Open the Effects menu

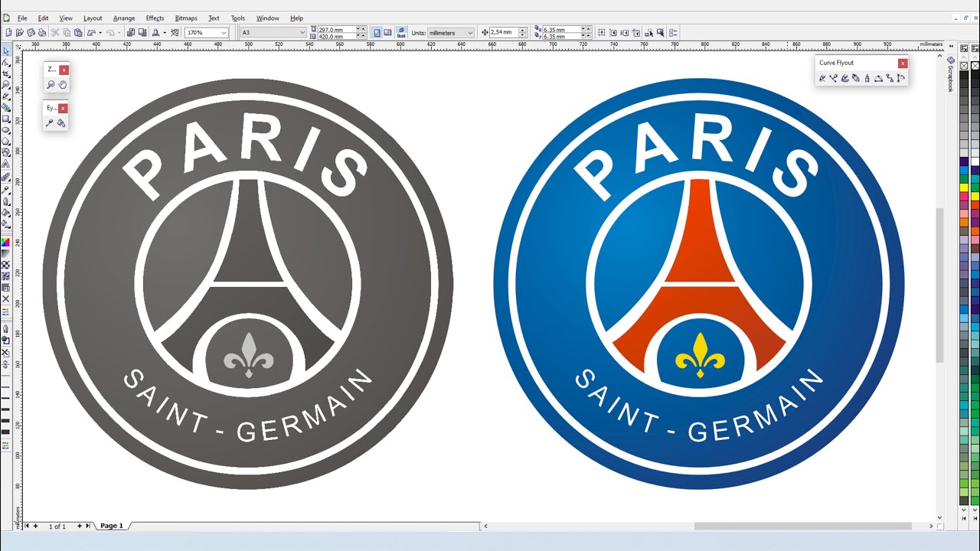pyautogui.click(x=155, y=18)
